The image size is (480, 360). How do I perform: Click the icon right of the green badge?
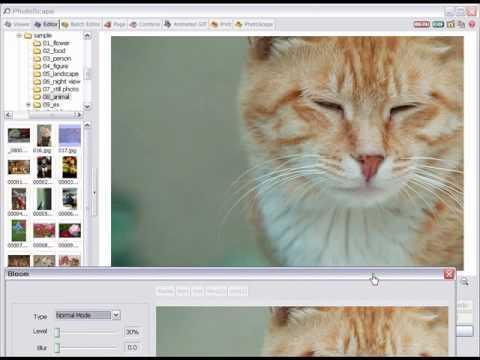point(451,24)
